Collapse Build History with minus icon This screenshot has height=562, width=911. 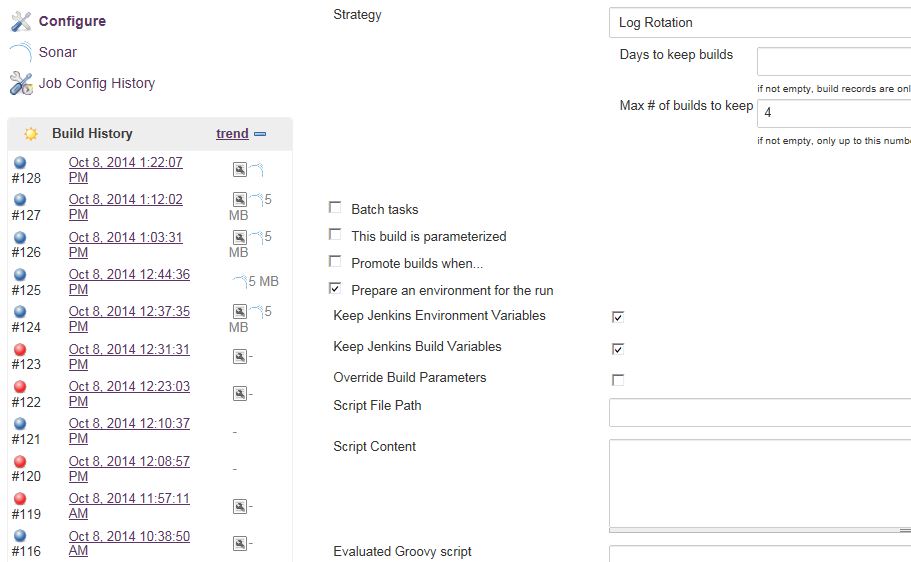[x=260, y=134]
